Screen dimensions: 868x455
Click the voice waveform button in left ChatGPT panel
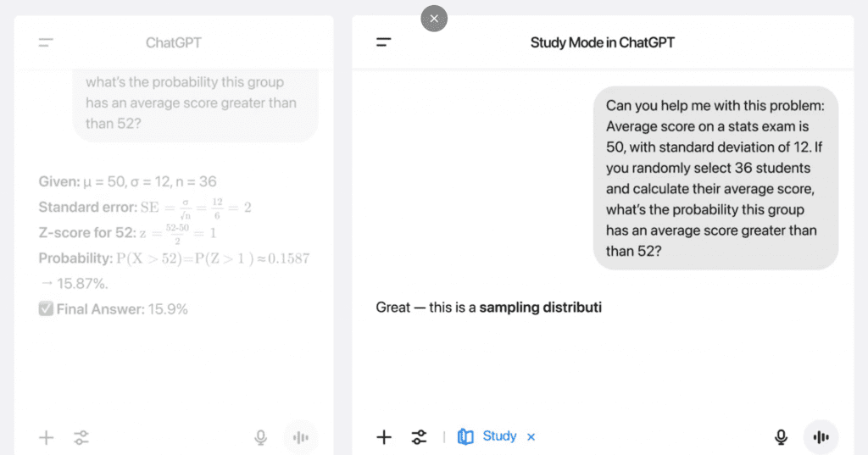pyautogui.click(x=301, y=438)
